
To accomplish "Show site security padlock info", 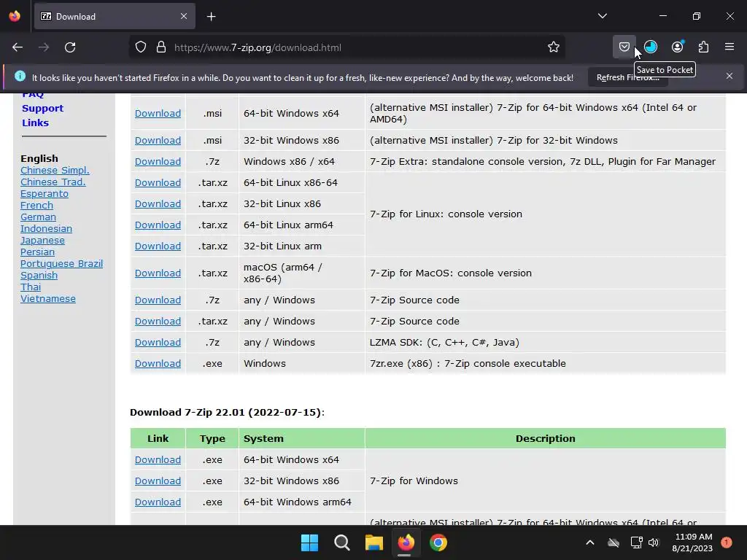I will tap(161, 47).
